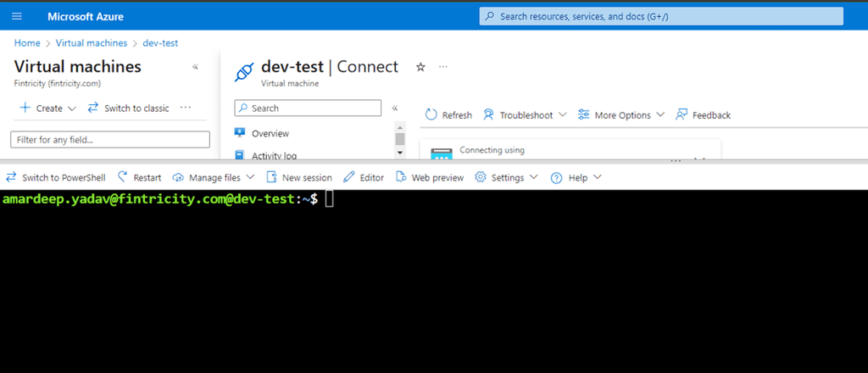Screen dimensions: 868x373
Task: Go to Home breadcrumb
Action: (27, 43)
